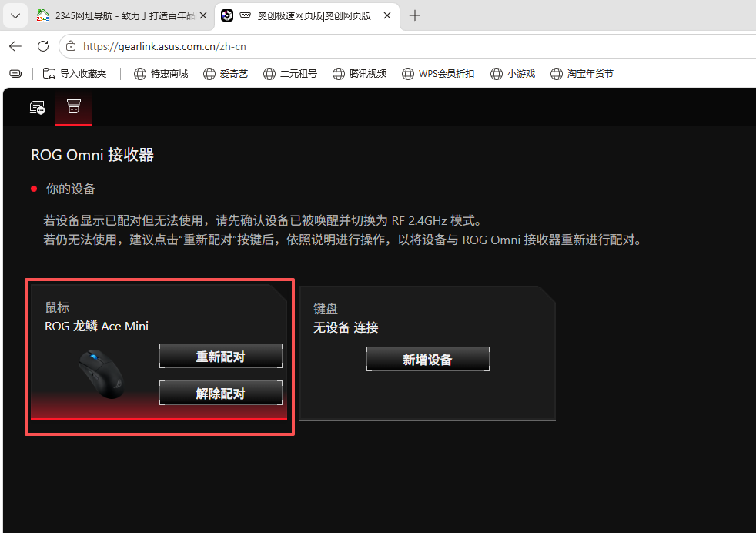The image size is (756, 533).
Task: Open the tab list dropdown arrow
Action: point(15,16)
